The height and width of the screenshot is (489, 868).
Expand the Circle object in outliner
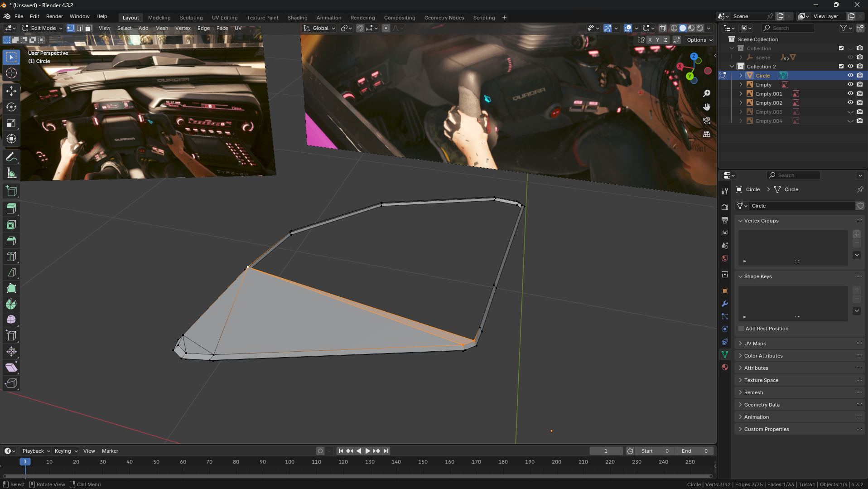741,76
